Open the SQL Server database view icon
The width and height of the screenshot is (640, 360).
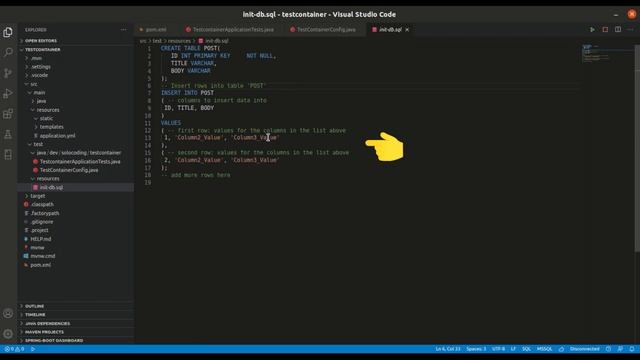click(8, 154)
